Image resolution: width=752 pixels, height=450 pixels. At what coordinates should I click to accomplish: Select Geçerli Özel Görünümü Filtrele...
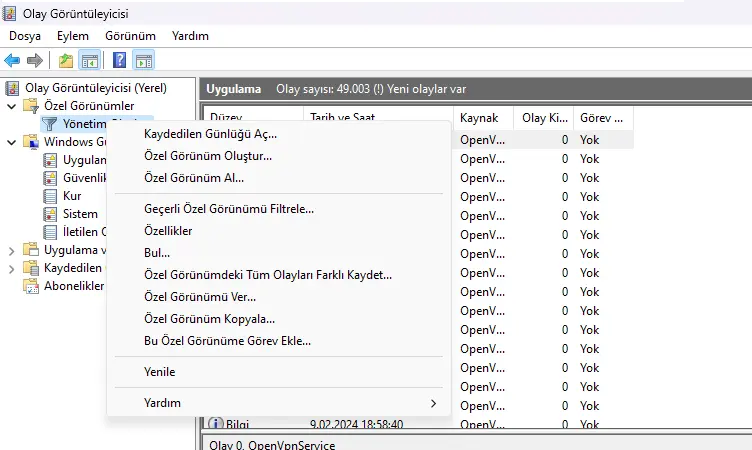[279, 209]
